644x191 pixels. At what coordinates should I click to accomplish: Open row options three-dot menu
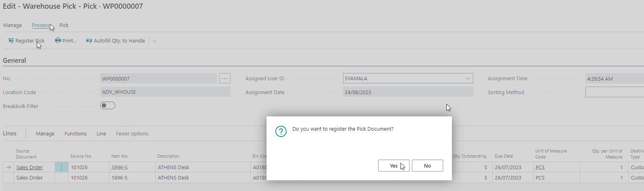pos(61,168)
